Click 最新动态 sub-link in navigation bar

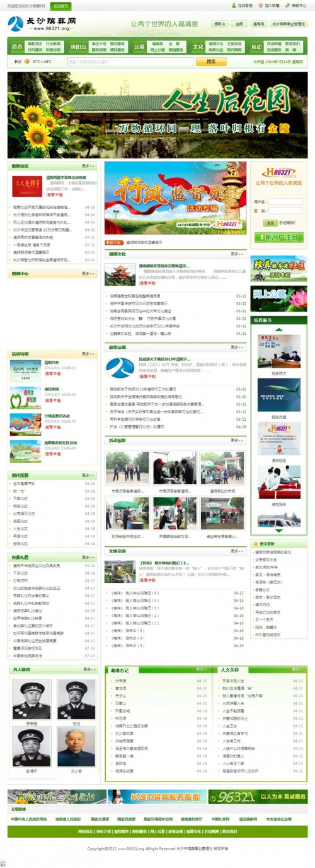35,44
